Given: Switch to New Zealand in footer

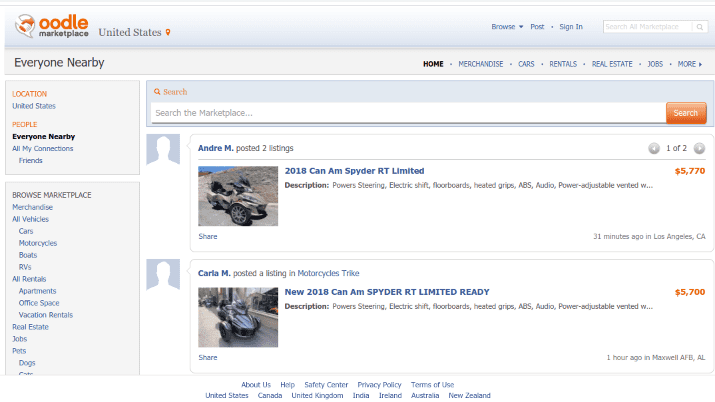Looking at the screenshot, I should pyautogui.click(x=469, y=396).
